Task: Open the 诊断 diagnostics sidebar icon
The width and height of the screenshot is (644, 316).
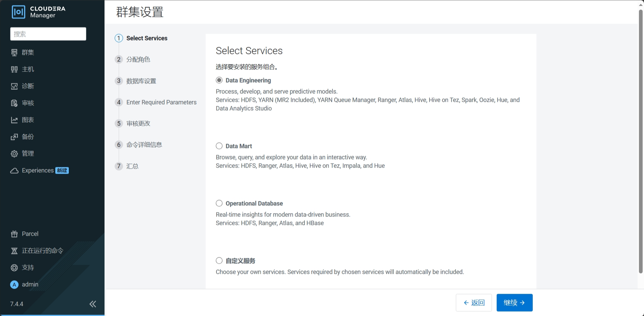Action: pos(14,86)
